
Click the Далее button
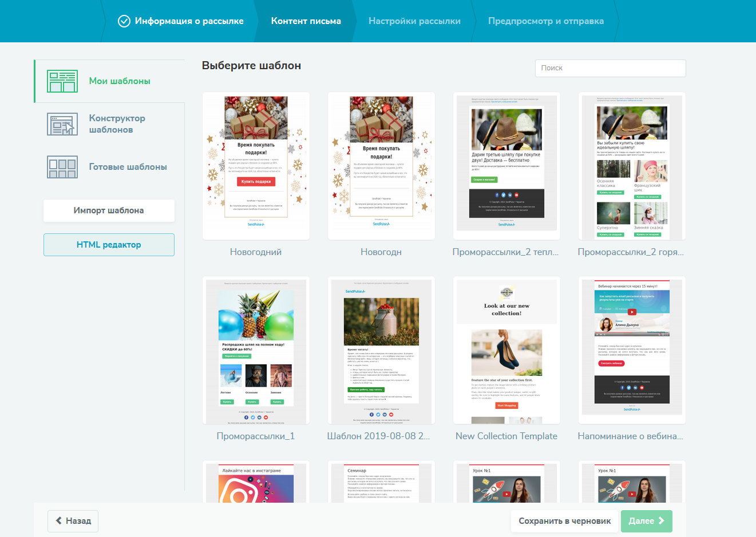tap(647, 521)
